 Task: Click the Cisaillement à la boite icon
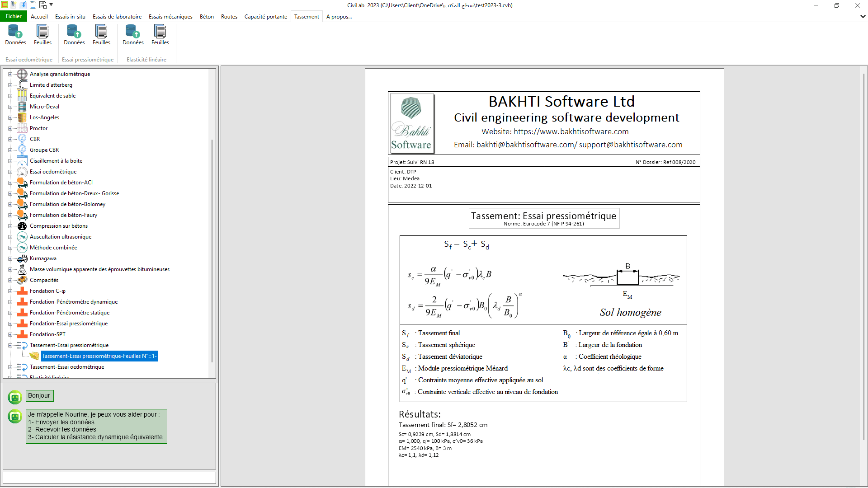pyautogui.click(x=22, y=161)
